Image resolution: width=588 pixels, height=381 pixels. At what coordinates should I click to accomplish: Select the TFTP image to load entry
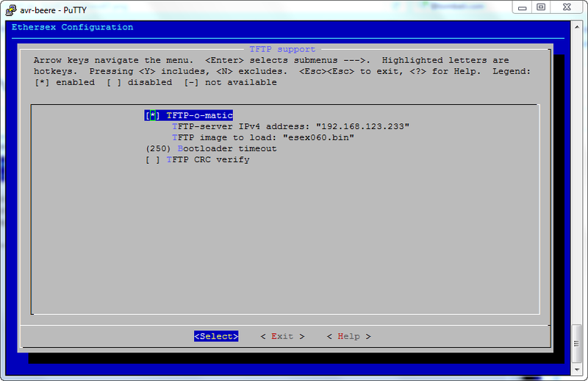(x=263, y=137)
